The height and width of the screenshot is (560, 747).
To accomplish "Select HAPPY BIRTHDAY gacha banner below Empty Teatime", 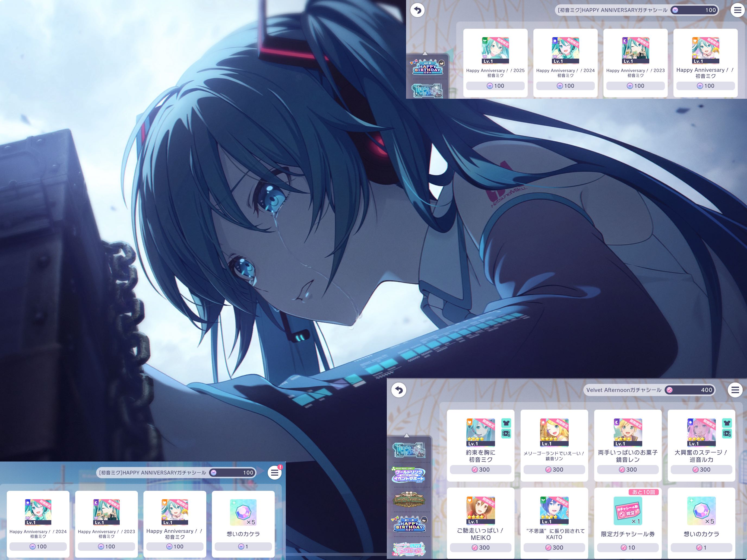I will [x=409, y=524].
